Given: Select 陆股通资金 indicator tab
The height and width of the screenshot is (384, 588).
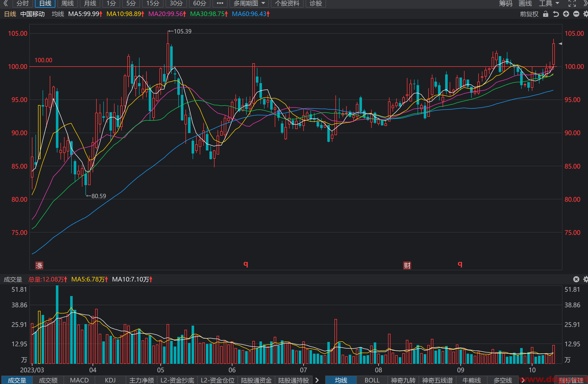Looking at the screenshot, I should (256, 380).
